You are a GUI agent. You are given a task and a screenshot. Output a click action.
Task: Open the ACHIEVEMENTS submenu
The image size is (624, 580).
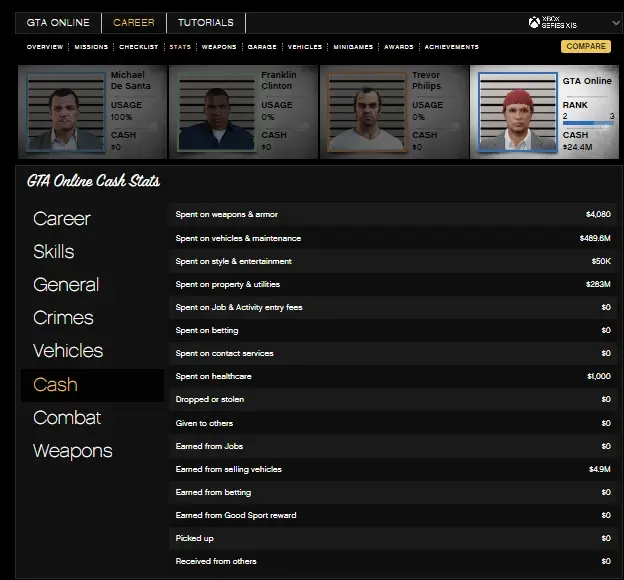pos(452,47)
